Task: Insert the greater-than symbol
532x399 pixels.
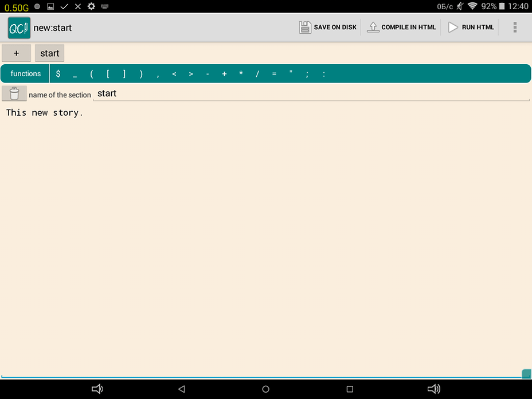Action: pyautogui.click(x=191, y=73)
